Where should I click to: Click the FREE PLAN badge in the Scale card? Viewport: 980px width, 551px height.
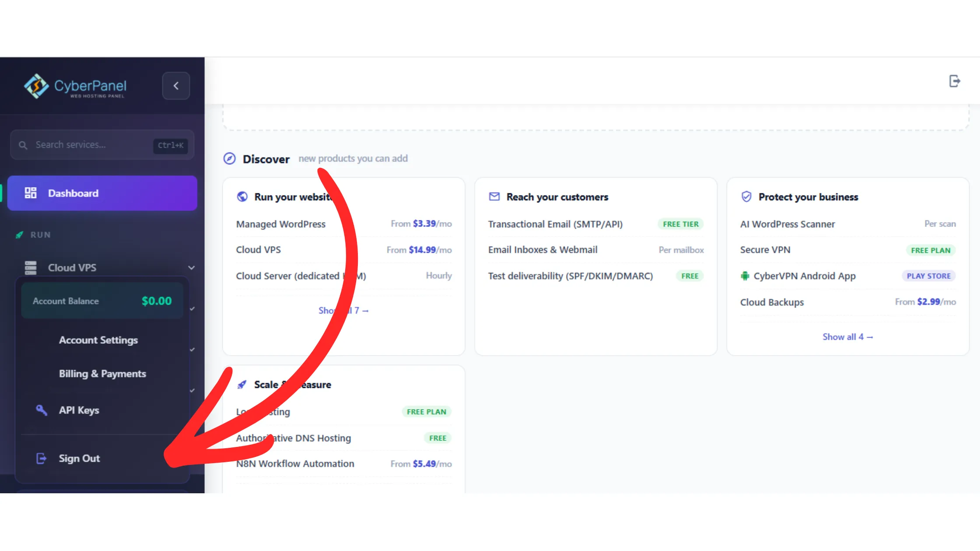point(427,412)
